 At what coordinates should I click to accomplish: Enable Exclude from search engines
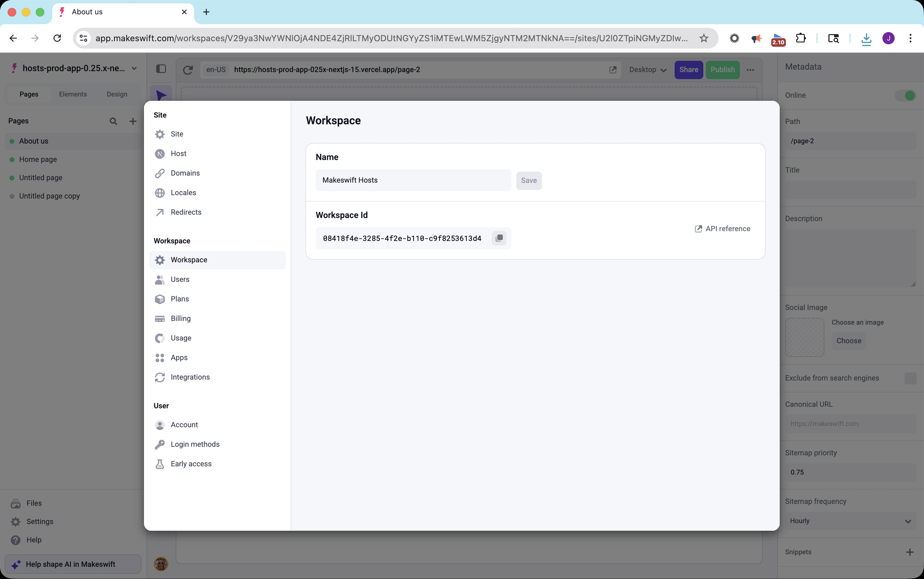click(910, 378)
